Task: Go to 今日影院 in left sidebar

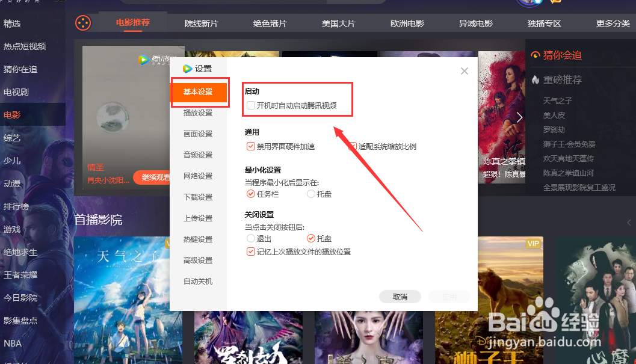Action: [20, 298]
